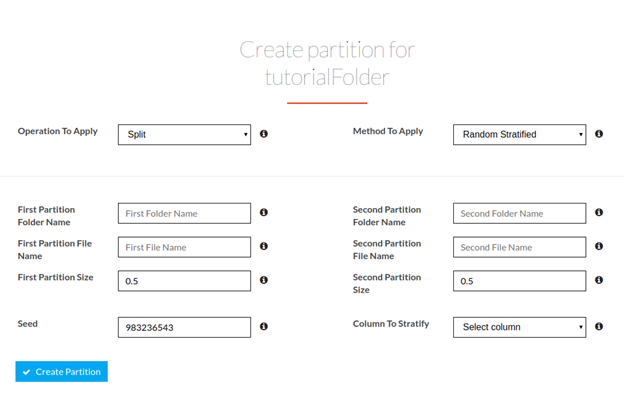Click info icon next to Second File Name
The height and width of the screenshot is (399, 624).
pos(599,246)
